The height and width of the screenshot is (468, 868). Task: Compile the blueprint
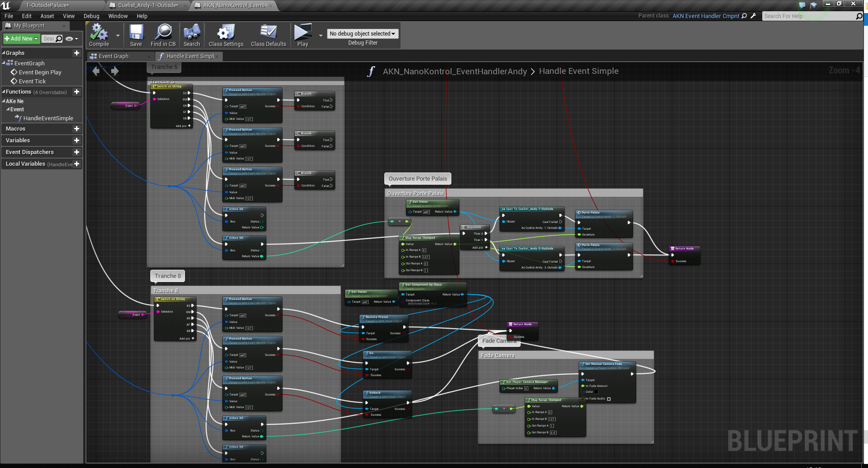[99, 35]
